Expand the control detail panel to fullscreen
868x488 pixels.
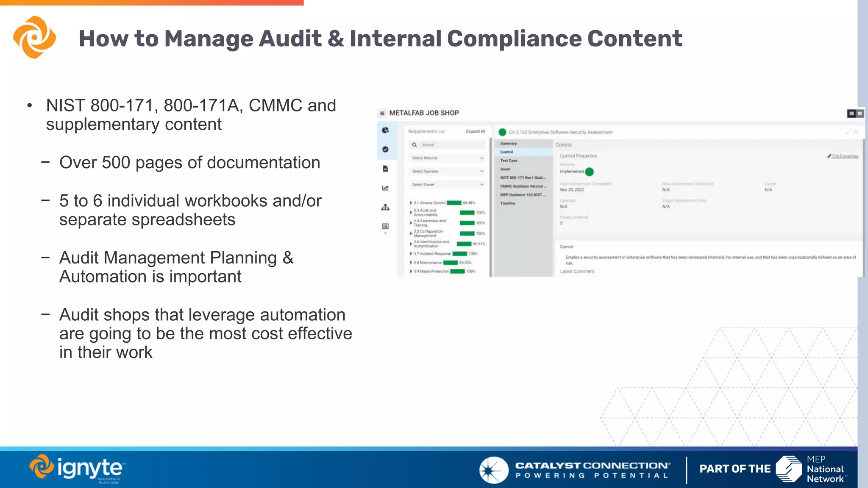pyautogui.click(x=849, y=132)
